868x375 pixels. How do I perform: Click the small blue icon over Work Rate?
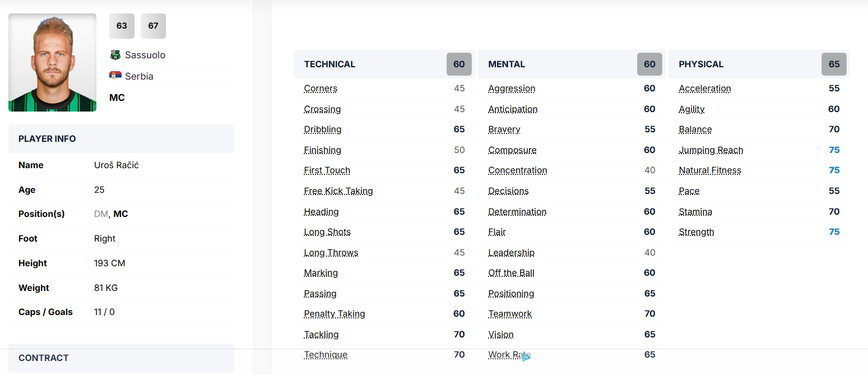pyautogui.click(x=526, y=356)
